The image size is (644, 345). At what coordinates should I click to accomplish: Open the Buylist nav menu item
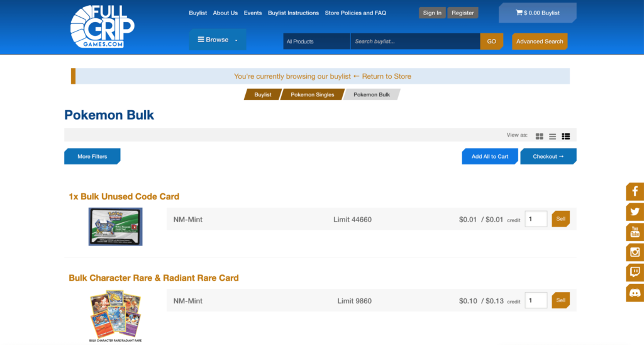(197, 13)
